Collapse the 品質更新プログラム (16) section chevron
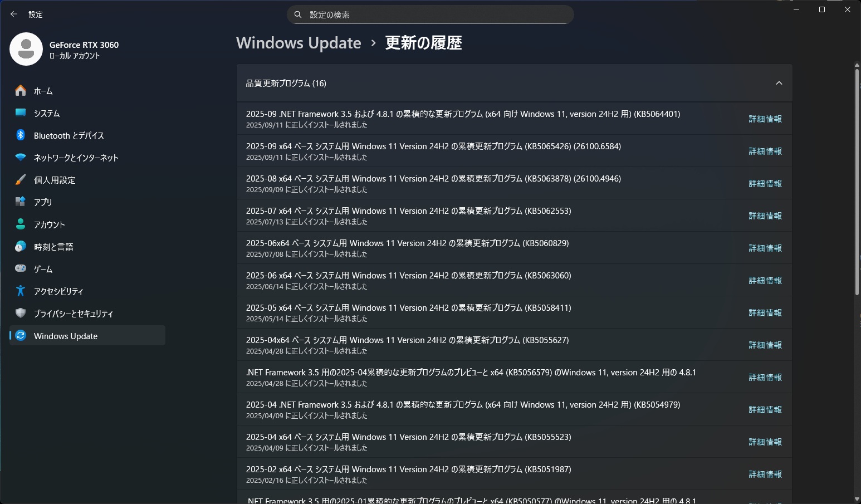 click(779, 83)
